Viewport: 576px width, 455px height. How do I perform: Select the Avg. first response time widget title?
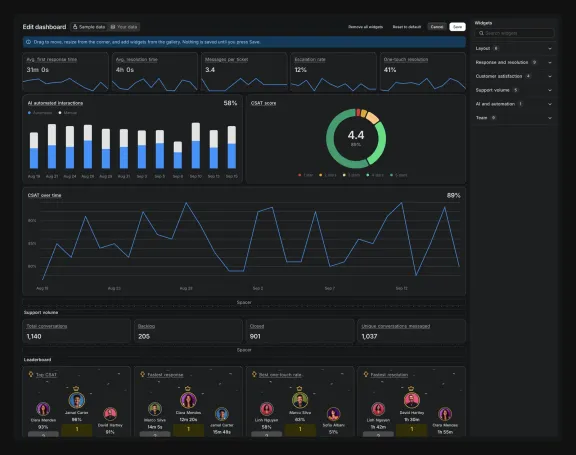(x=51, y=59)
